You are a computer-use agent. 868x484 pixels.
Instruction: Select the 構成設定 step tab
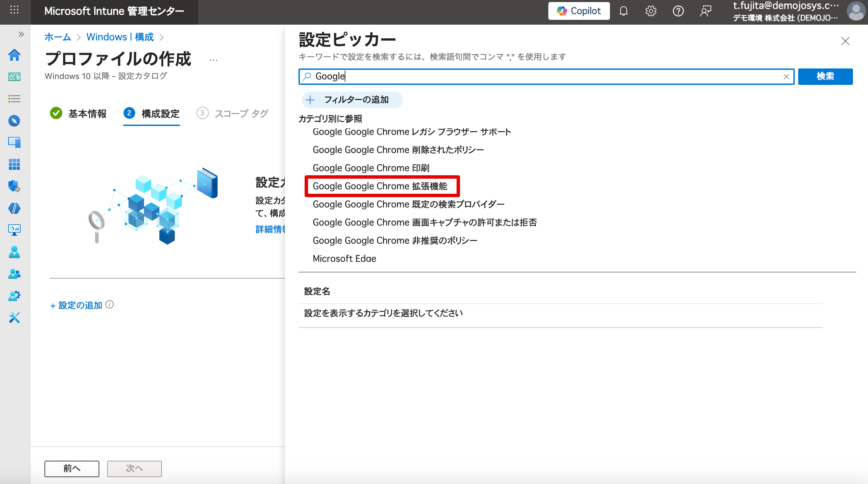coord(152,114)
